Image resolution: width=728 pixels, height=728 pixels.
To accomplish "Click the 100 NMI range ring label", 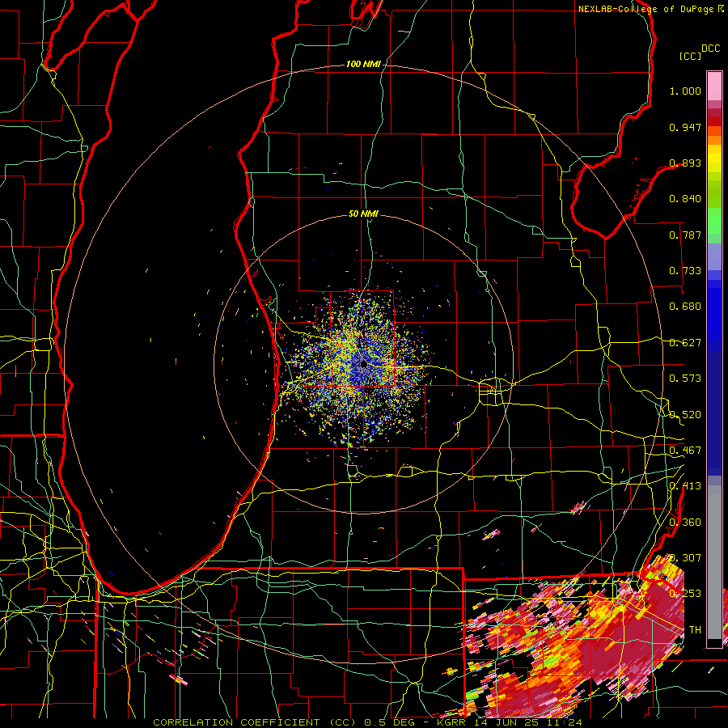I will [363, 64].
